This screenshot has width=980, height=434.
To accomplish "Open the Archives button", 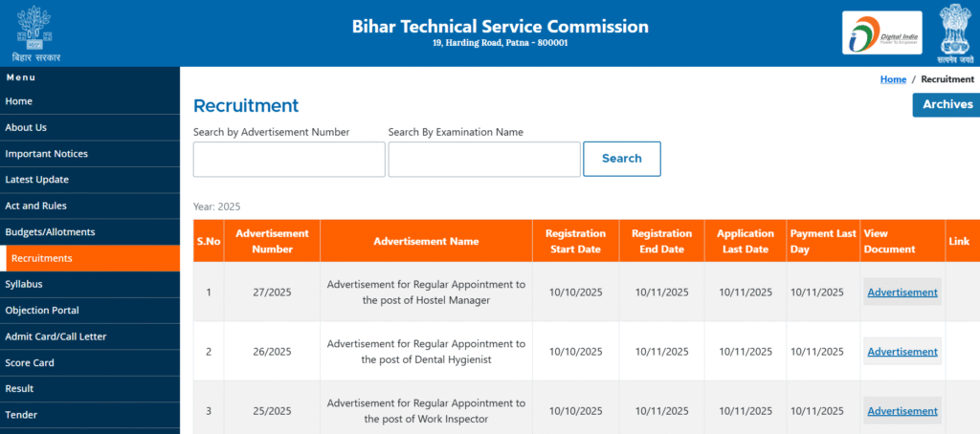I will tap(947, 105).
